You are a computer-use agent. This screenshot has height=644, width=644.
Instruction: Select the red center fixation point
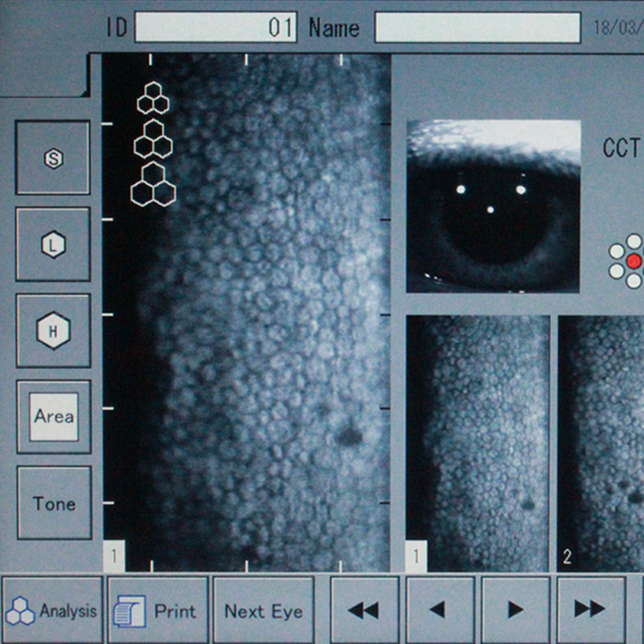(634, 261)
